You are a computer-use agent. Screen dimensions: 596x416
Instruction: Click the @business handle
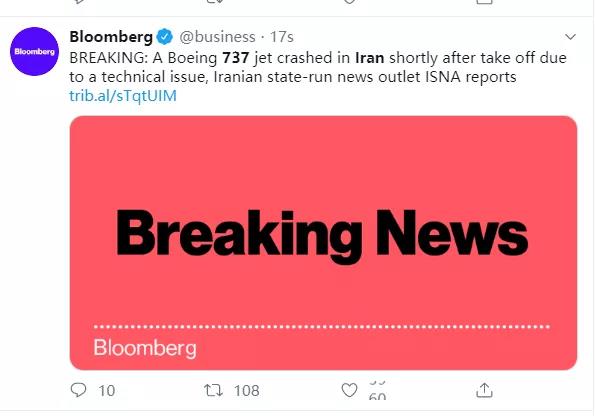click(217, 37)
